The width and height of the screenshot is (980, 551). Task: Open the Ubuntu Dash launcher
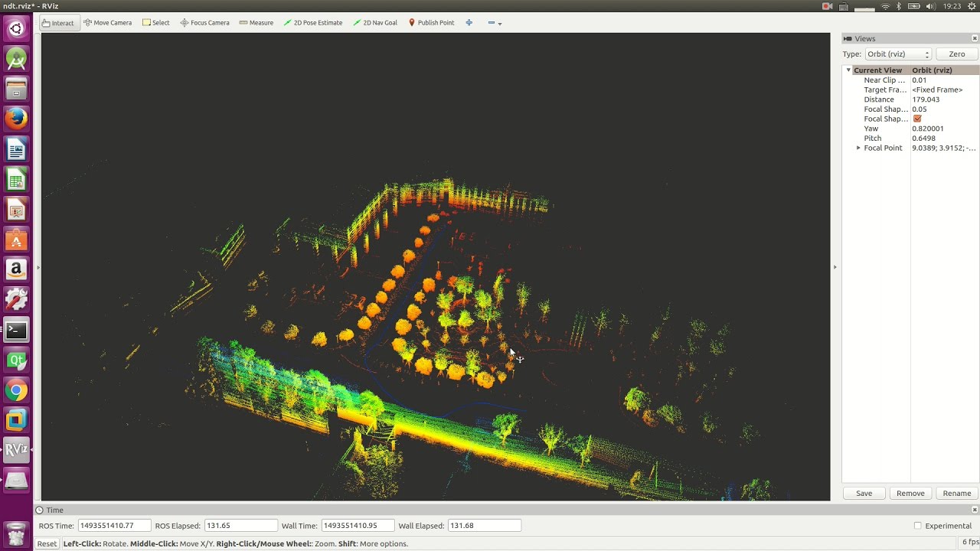16,29
